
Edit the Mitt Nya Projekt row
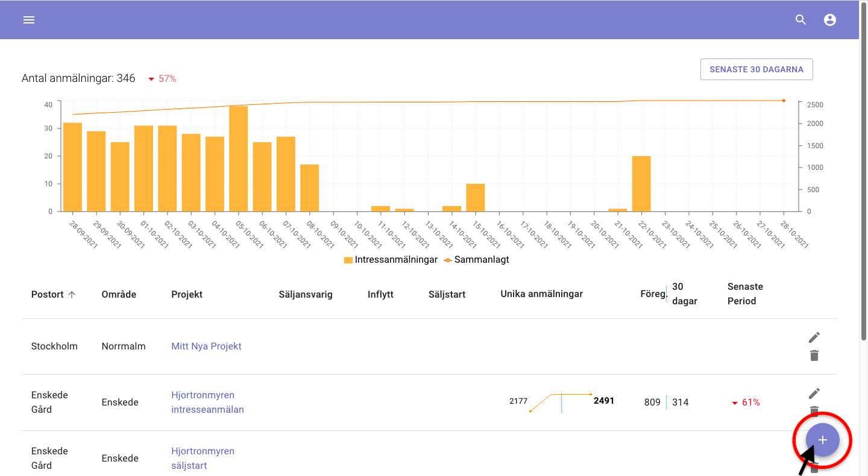pyautogui.click(x=814, y=337)
